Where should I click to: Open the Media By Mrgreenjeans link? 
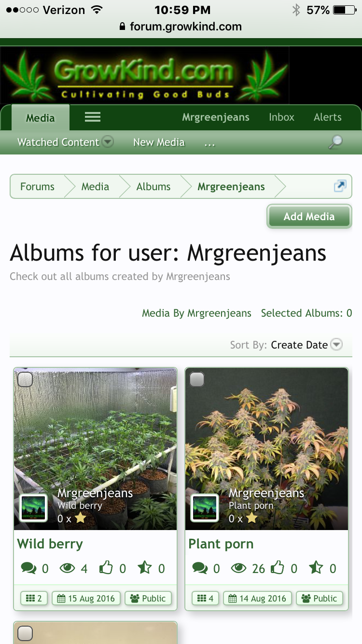point(196,313)
